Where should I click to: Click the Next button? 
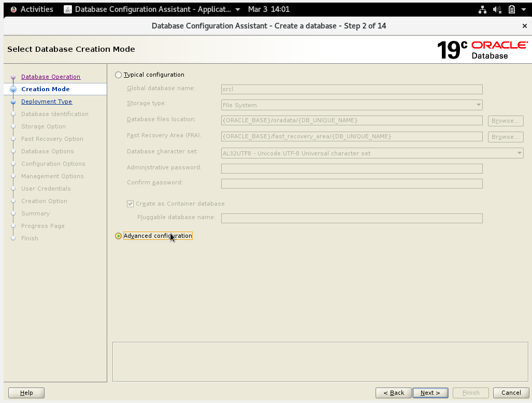pyautogui.click(x=430, y=393)
